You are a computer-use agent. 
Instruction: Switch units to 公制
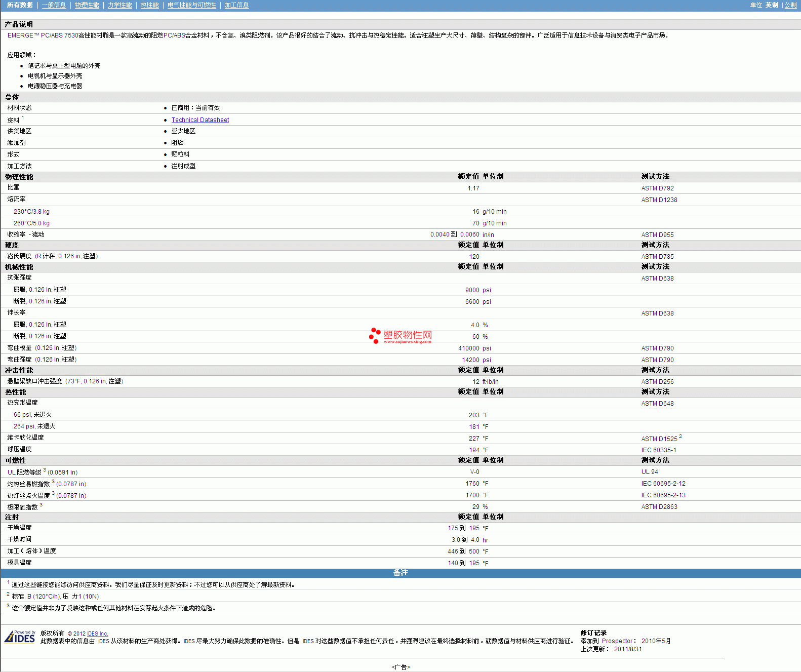click(x=790, y=5)
